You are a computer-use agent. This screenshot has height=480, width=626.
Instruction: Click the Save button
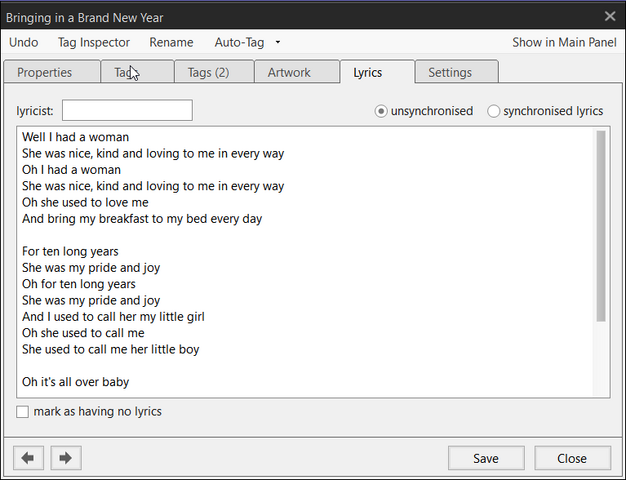click(486, 458)
